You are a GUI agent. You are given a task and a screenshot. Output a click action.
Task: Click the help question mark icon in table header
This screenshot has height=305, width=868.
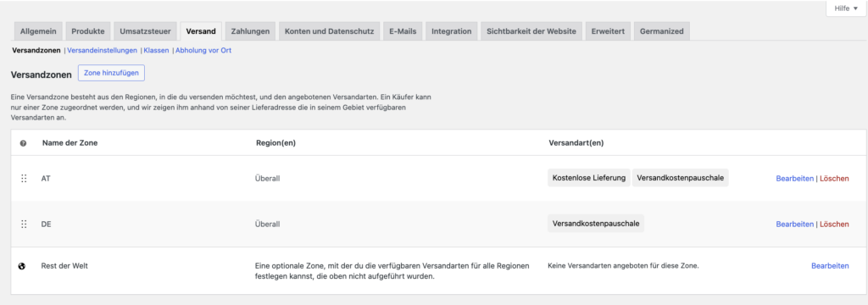tap(23, 143)
